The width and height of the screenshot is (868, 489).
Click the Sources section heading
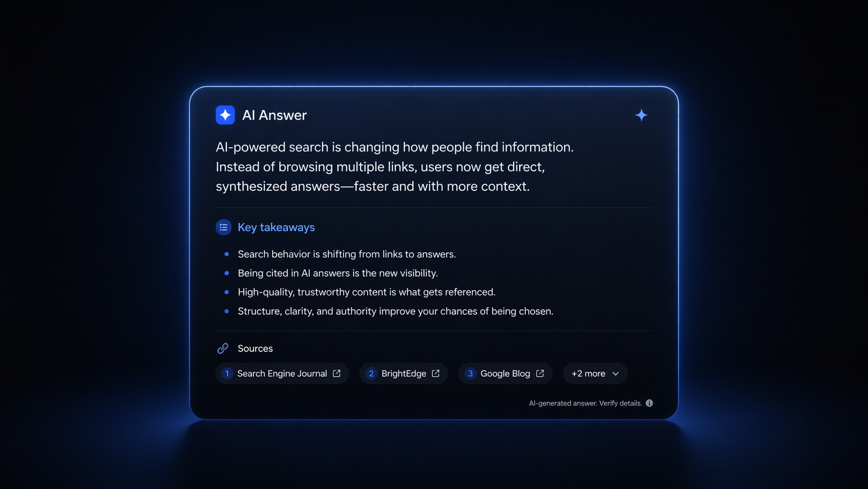pyautogui.click(x=255, y=348)
